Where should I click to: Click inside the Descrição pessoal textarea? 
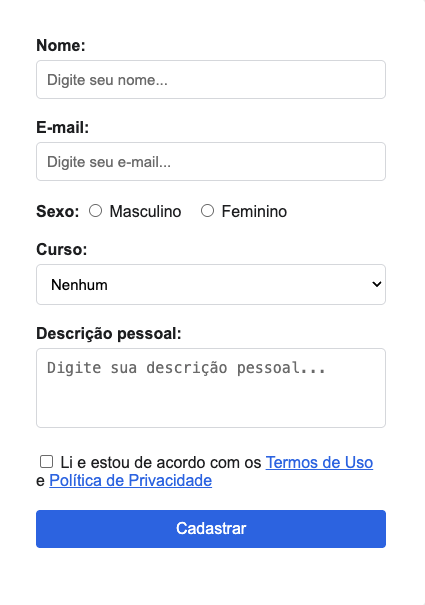click(x=211, y=388)
